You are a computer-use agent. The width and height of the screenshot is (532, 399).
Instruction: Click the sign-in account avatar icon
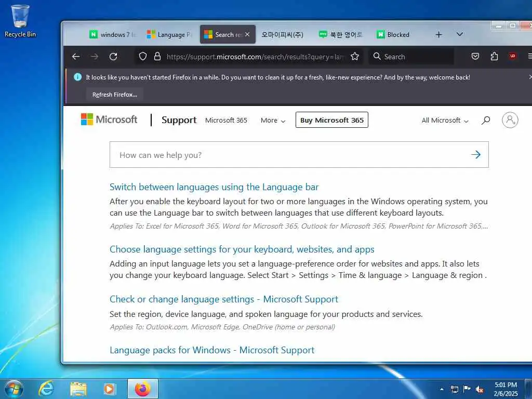(510, 120)
